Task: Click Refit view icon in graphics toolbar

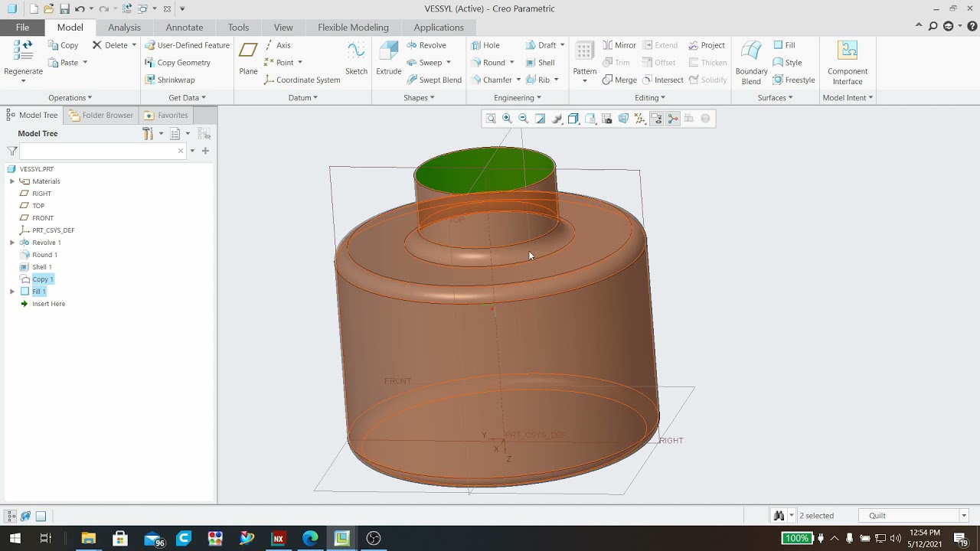Action: pyautogui.click(x=491, y=119)
